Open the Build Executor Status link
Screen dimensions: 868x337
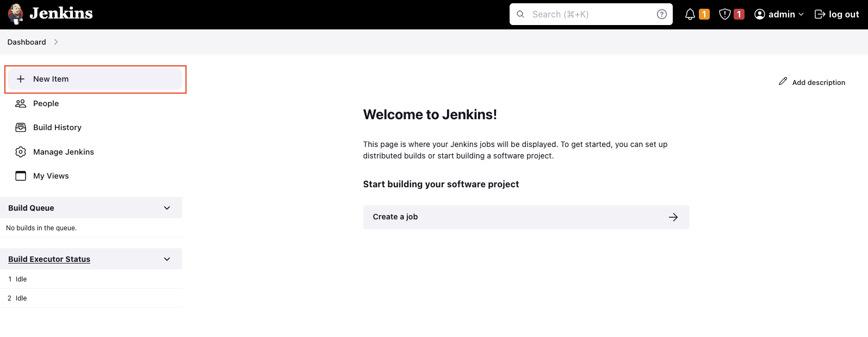(49, 259)
